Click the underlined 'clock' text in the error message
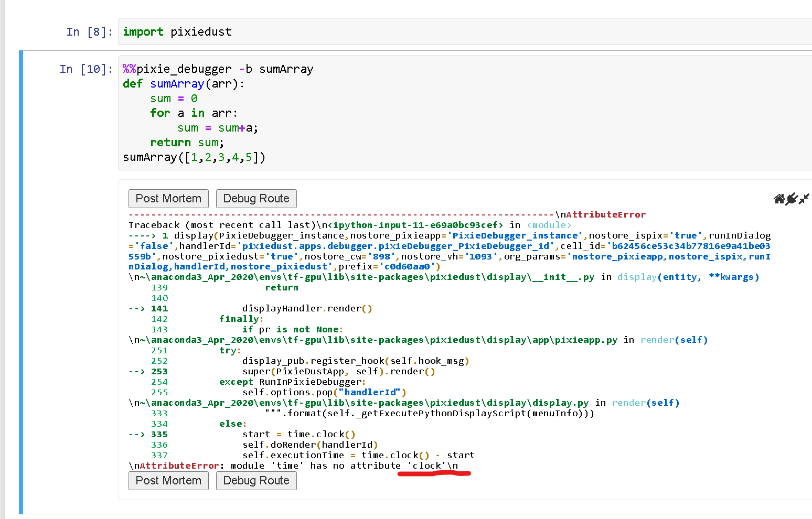The image size is (812, 519). [426, 466]
